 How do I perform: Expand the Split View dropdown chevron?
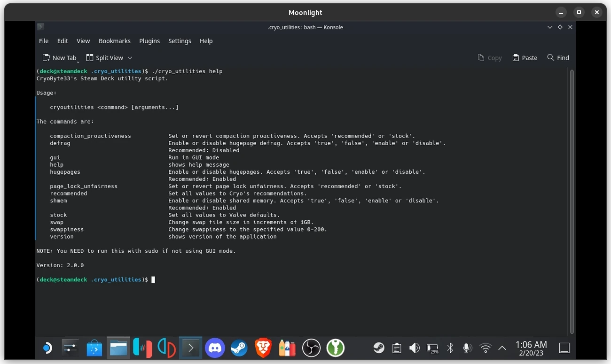click(x=130, y=58)
